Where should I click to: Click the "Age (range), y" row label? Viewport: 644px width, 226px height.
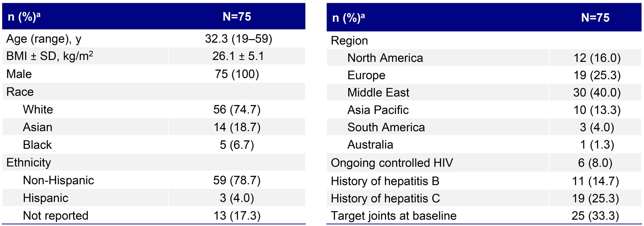tap(44, 39)
